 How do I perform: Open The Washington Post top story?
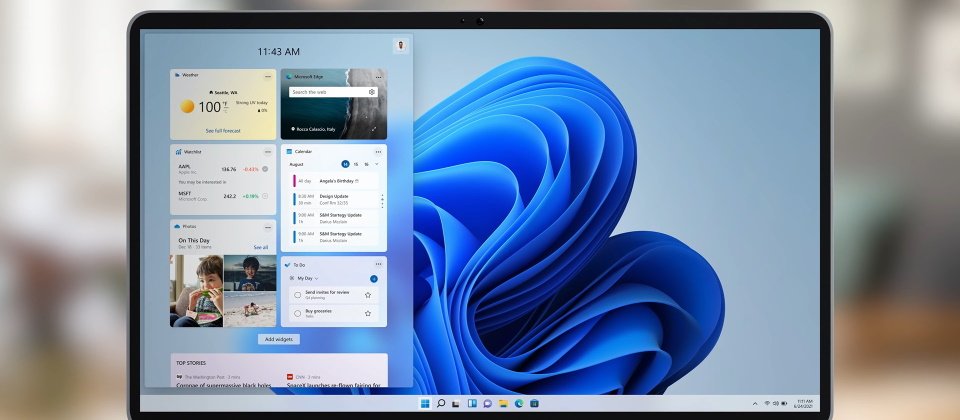(224, 381)
